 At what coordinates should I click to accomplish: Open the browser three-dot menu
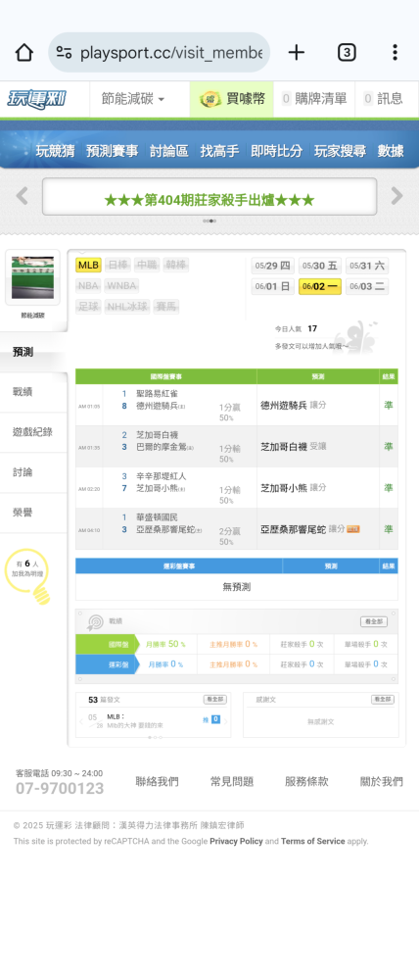(x=395, y=53)
